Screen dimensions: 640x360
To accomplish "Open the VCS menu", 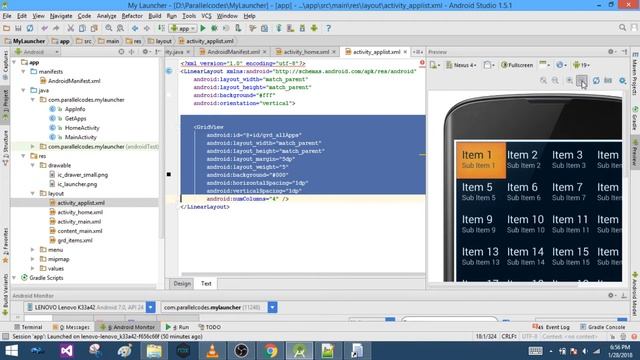I will point(207,16).
